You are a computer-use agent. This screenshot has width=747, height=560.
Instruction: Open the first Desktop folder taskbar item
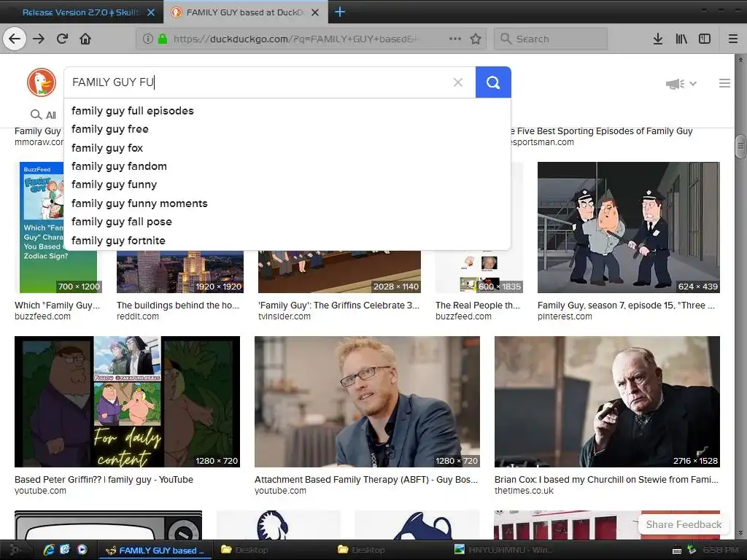point(246,550)
